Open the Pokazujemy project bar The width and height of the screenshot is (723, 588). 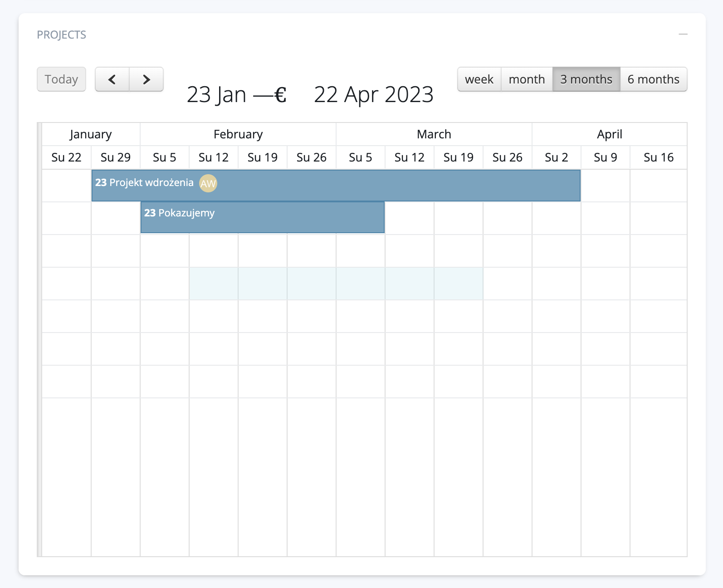pyautogui.click(x=272, y=217)
